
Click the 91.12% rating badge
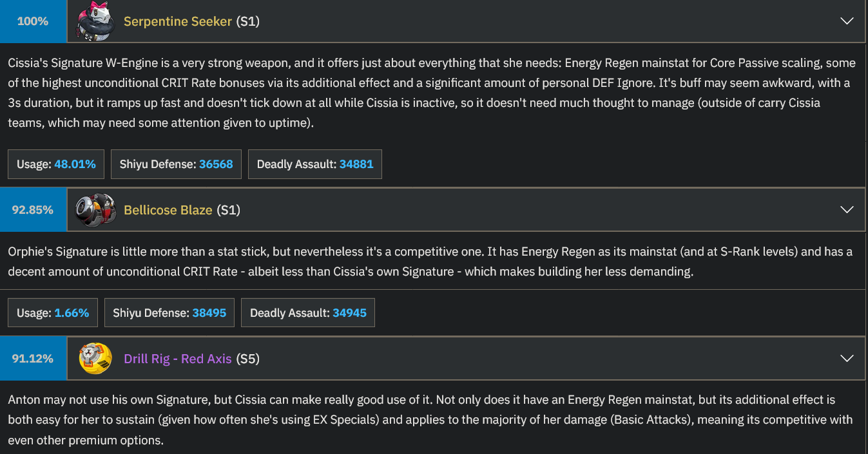pyautogui.click(x=33, y=358)
